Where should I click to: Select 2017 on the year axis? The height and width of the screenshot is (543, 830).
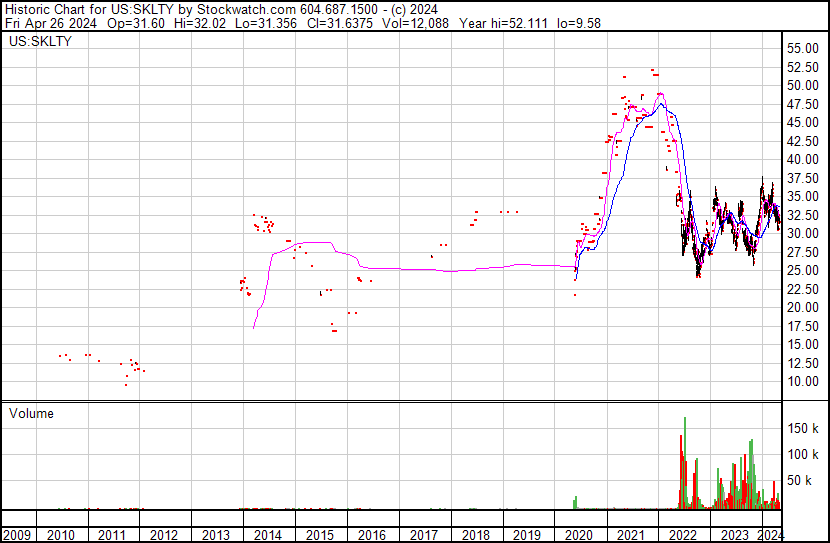pyautogui.click(x=423, y=534)
